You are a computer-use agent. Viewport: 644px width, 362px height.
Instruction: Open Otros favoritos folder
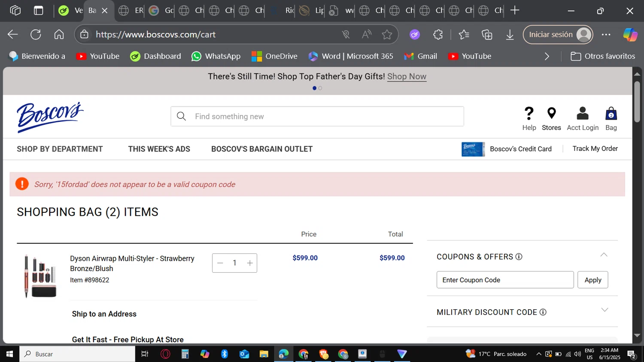[603, 56]
